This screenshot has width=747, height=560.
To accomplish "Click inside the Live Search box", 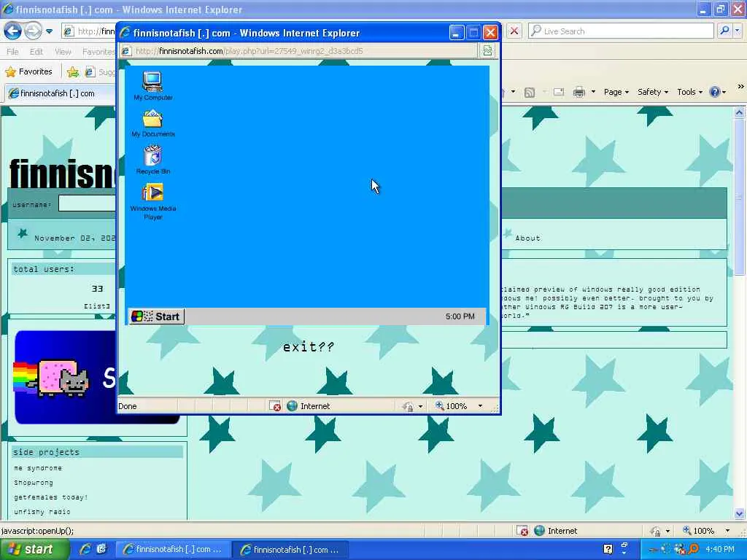I will point(621,31).
